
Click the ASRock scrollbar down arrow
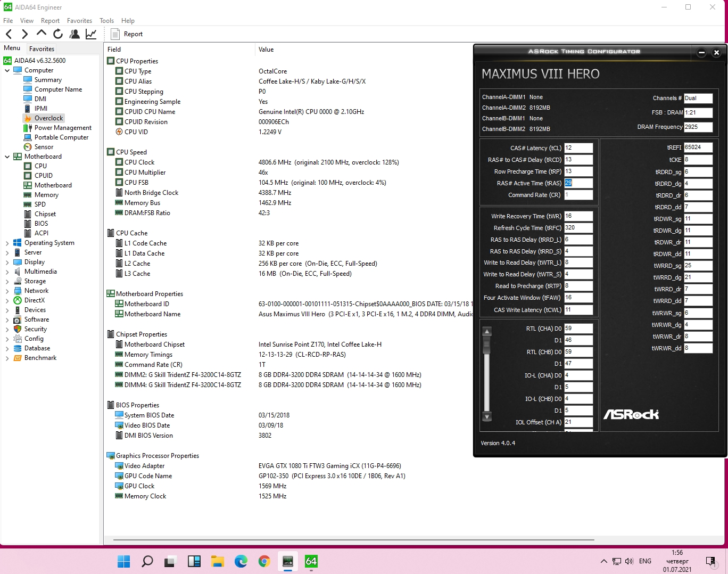click(486, 416)
